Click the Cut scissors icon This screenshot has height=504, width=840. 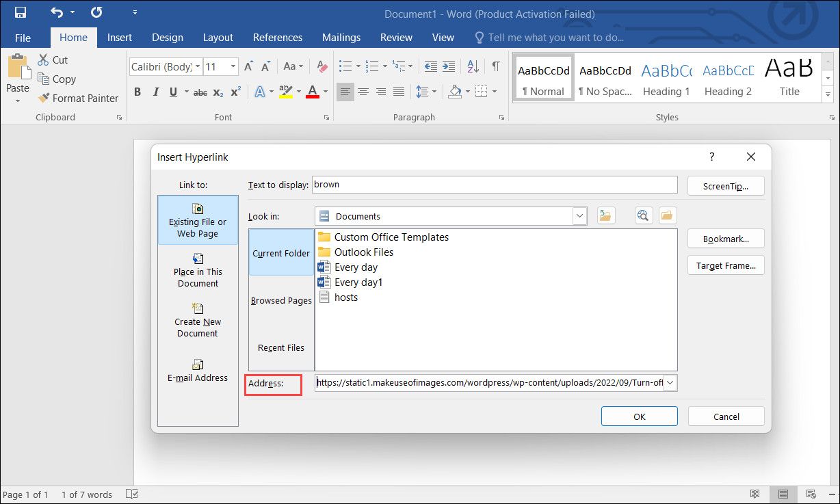coord(44,59)
